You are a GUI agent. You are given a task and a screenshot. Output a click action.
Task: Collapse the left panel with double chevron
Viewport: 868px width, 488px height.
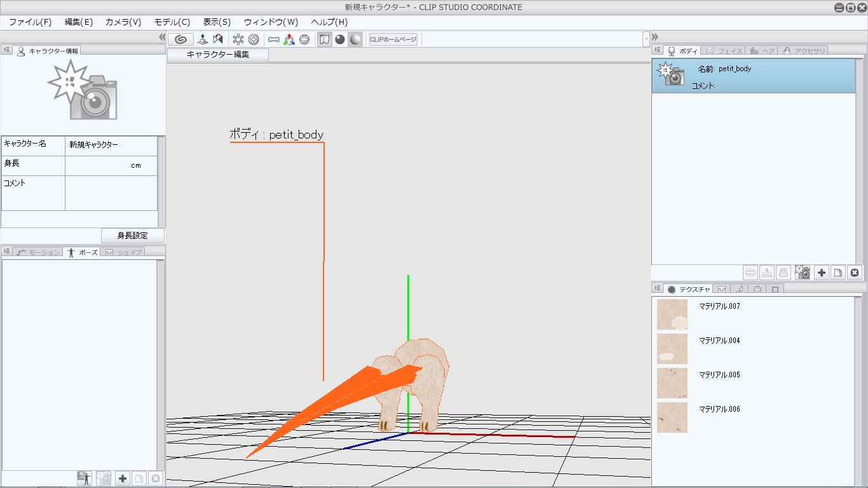(162, 37)
